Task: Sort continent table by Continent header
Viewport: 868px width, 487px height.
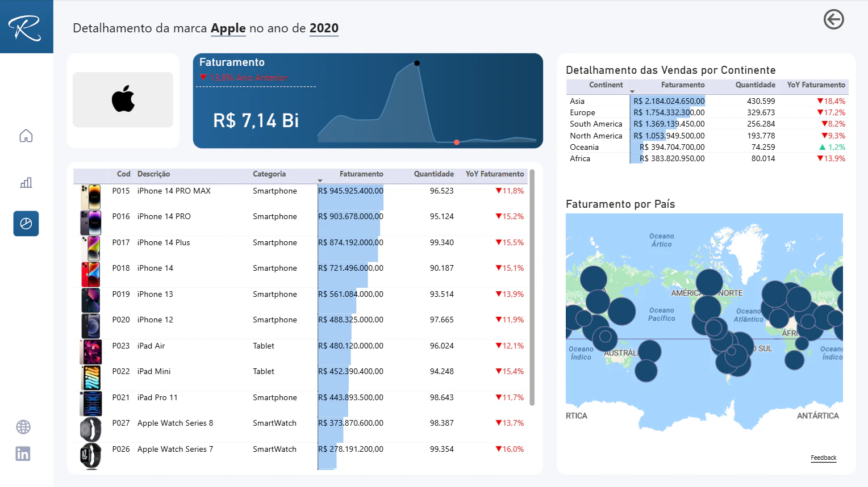Action: [x=606, y=85]
